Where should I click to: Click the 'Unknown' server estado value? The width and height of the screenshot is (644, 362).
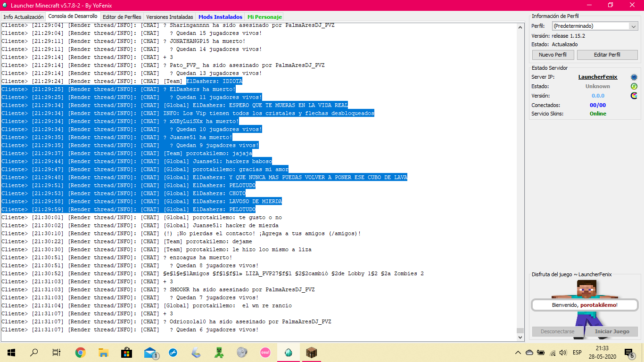tap(598, 86)
